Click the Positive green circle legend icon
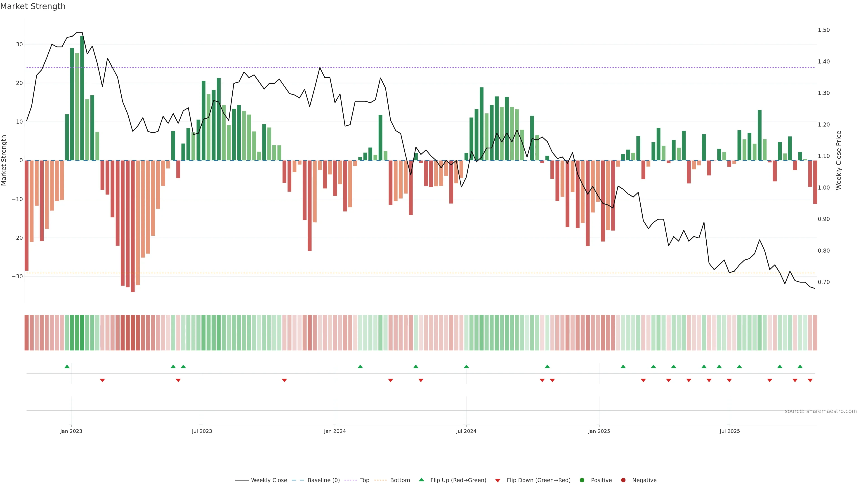 (582, 480)
